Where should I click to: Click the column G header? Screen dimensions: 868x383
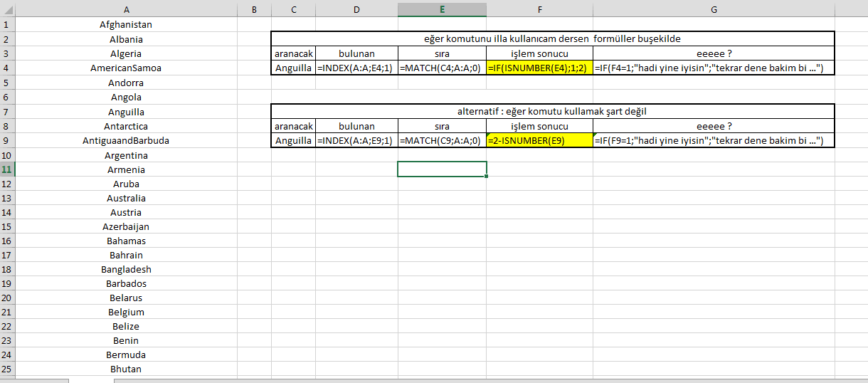point(713,9)
